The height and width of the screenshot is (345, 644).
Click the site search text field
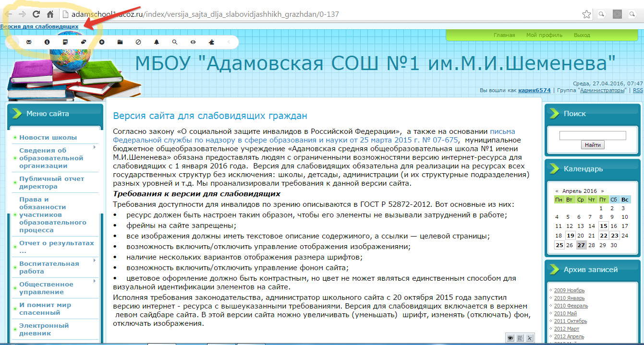[x=593, y=135]
